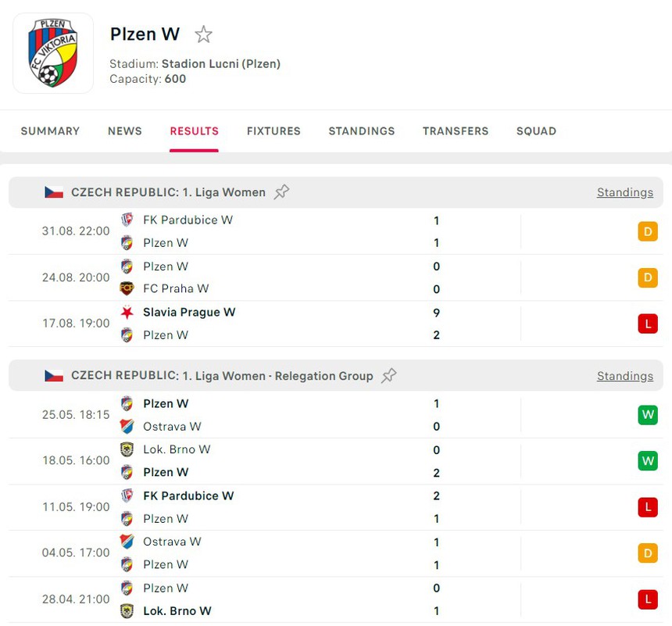Pin the Relegation Group competition
The image size is (672, 626).
388,375
